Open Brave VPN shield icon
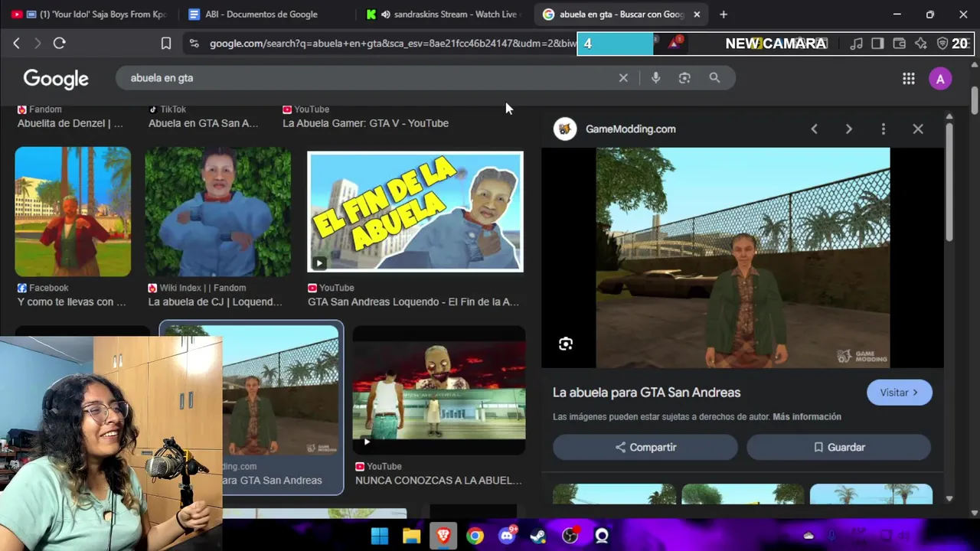Screen dimensions: 980x551 (x=942, y=44)
